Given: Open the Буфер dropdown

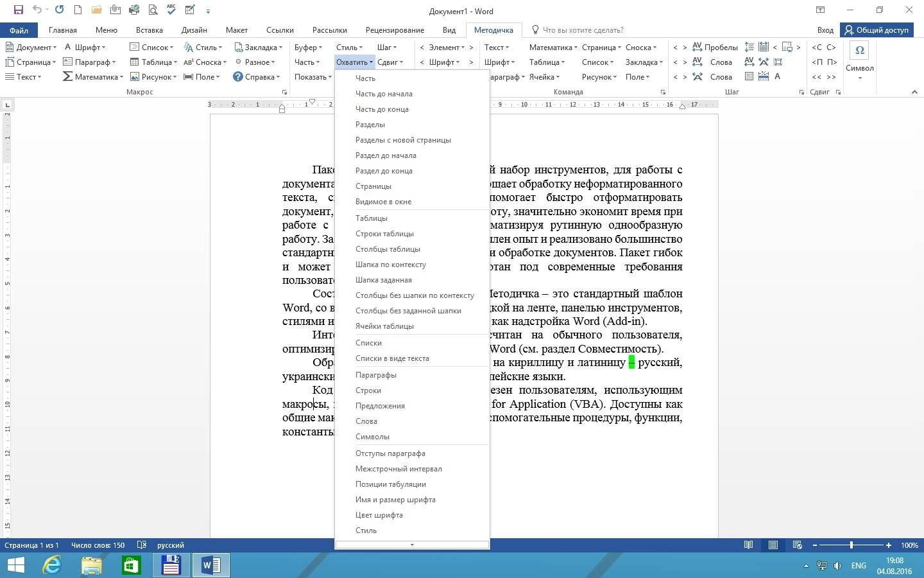Looking at the screenshot, I should pyautogui.click(x=308, y=47).
